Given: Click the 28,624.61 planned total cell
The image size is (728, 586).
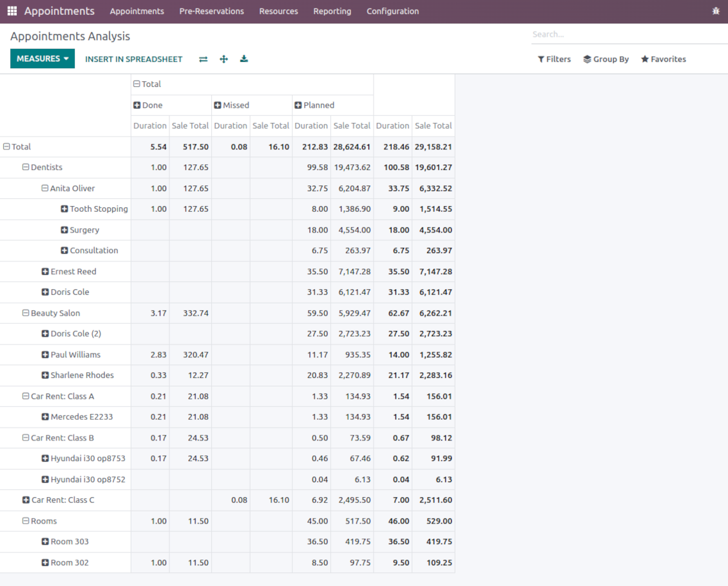Looking at the screenshot, I should coord(352,147).
